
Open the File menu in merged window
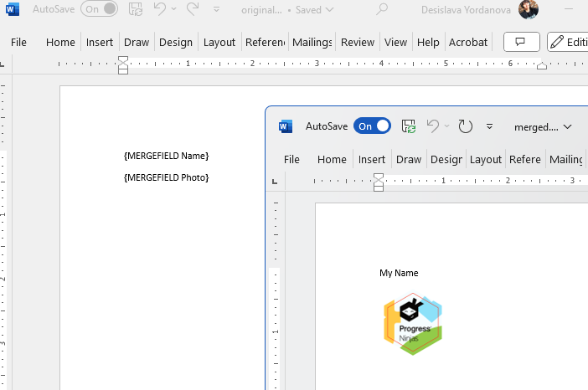[x=291, y=159]
